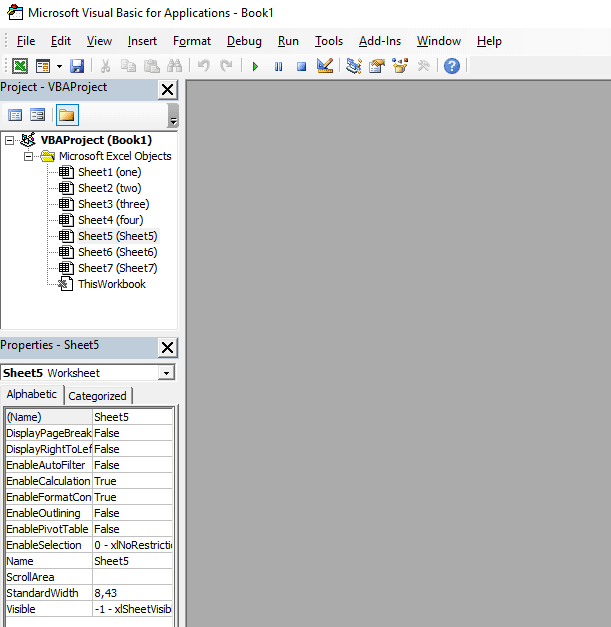Click the View Microsoft Excel icon
This screenshot has height=627, width=611.
coord(20,66)
